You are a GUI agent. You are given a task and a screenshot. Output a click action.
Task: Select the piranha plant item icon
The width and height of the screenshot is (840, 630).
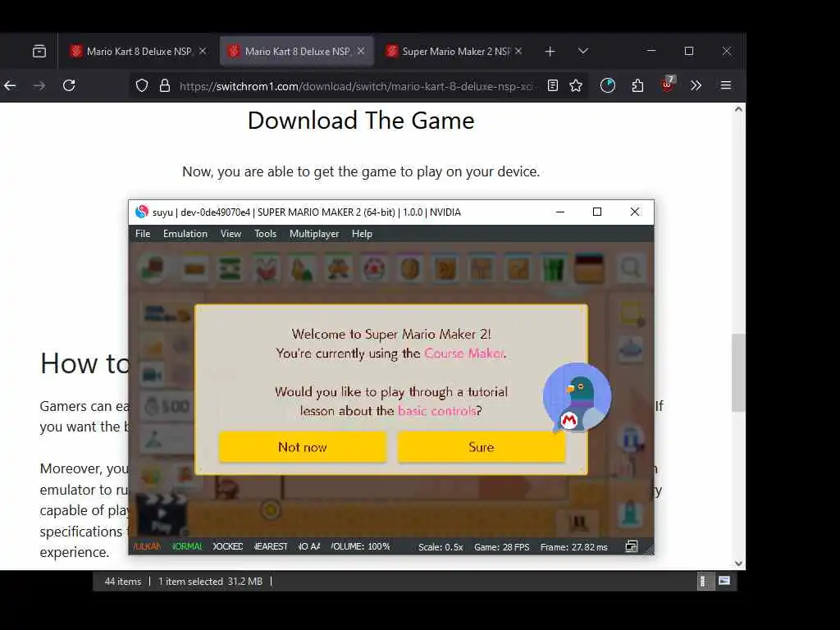tap(267, 268)
